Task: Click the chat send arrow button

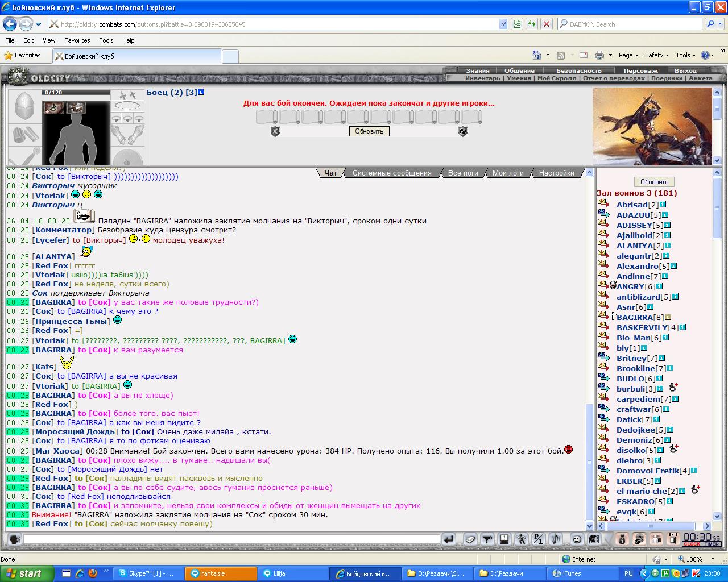Action: [449, 539]
